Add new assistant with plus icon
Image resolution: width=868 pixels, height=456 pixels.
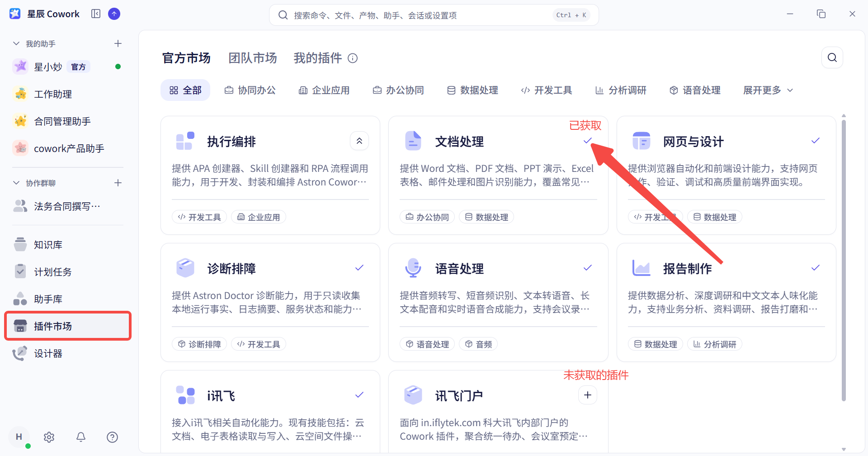point(118,43)
